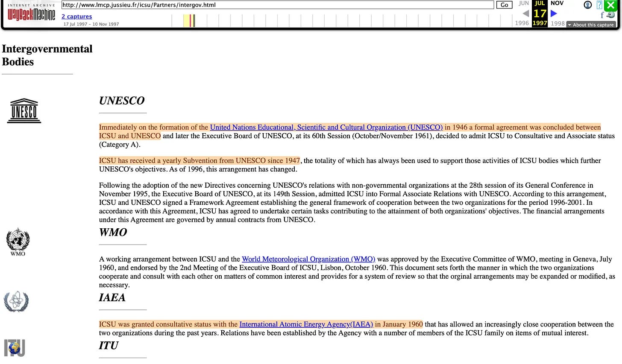Go to next capture blue arrow
The width and height of the screenshot is (622, 364).
click(554, 14)
